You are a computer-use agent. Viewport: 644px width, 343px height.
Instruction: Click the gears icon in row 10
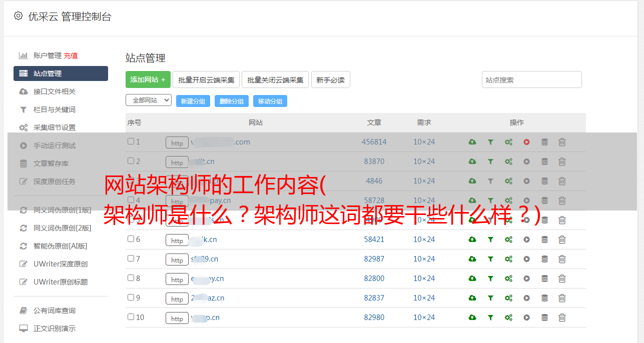[508, 317]
